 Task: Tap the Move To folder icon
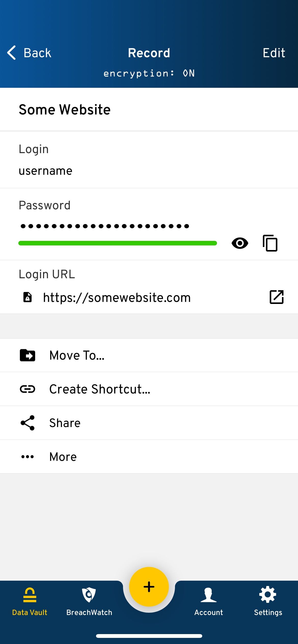pyautogui.click(x=28, y=355)
